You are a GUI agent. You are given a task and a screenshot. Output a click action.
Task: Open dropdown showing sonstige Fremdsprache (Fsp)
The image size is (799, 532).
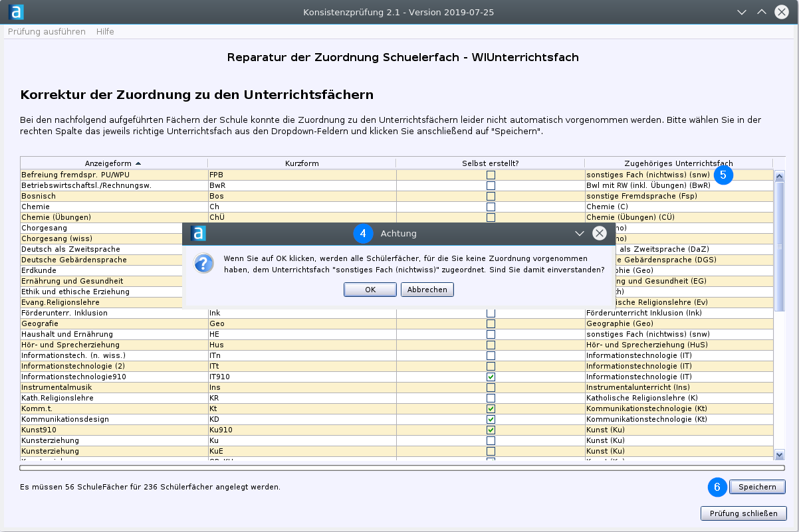click(x=679, y=196)
